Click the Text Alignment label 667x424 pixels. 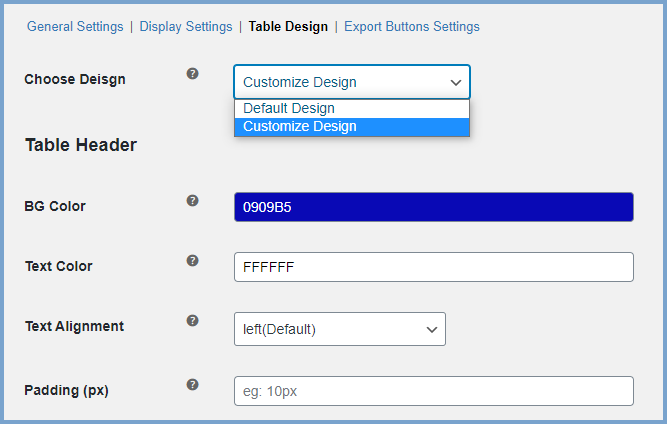point(74,326)
